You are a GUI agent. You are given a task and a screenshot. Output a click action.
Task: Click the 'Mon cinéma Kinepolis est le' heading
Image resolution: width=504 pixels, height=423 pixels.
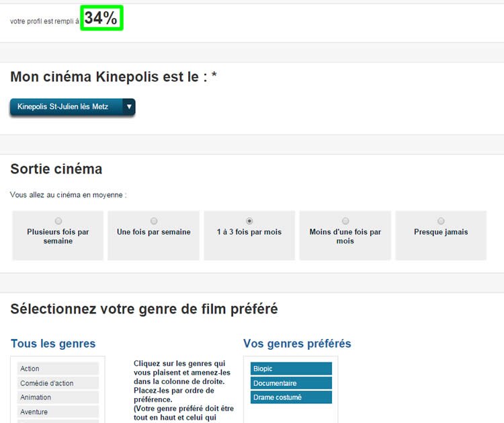[114, 77]
